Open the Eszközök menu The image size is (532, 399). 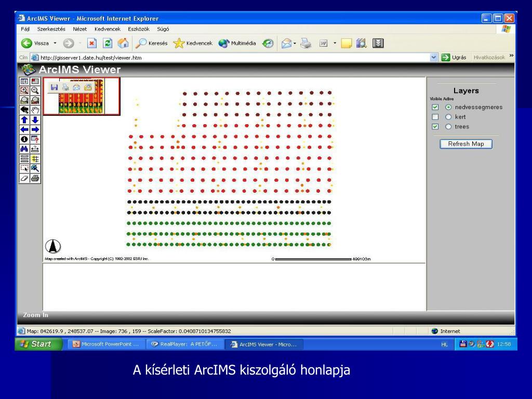click(x=139, y=29)
